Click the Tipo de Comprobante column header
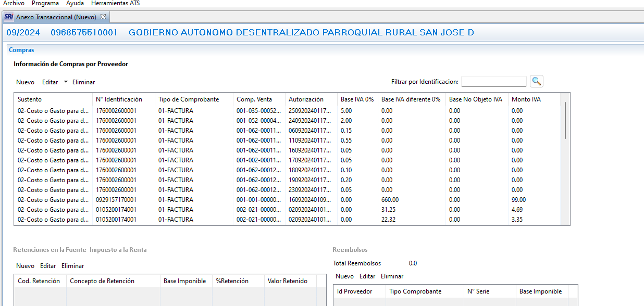Image resolution: width=644 pixels, height=306 pixels. pyautogui.click(x=189, y=99)
